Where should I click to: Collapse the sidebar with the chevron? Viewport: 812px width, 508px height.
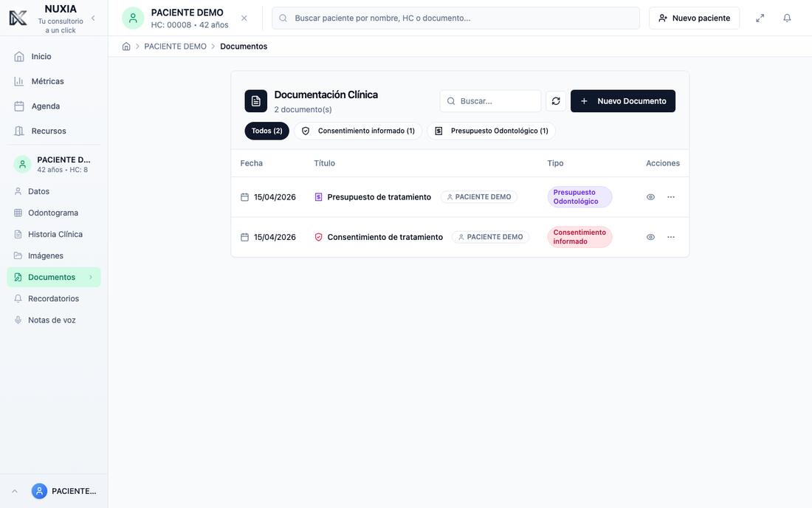93,18
